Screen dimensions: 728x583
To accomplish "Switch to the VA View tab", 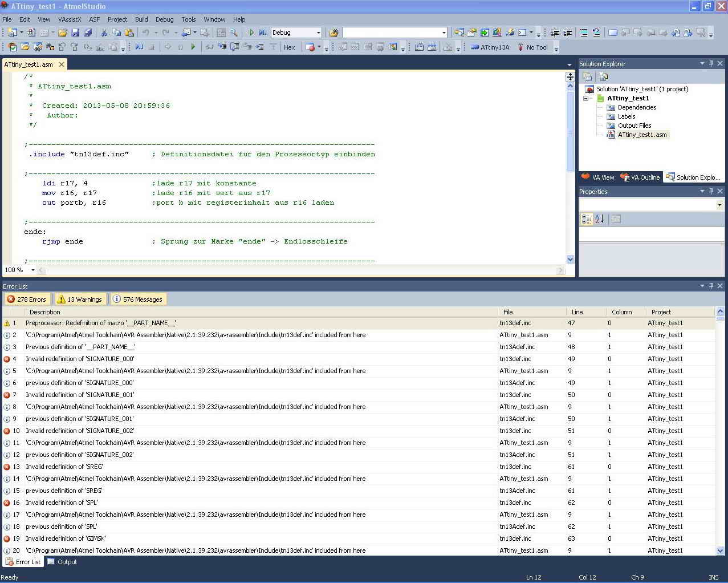I will coord(598,177).
